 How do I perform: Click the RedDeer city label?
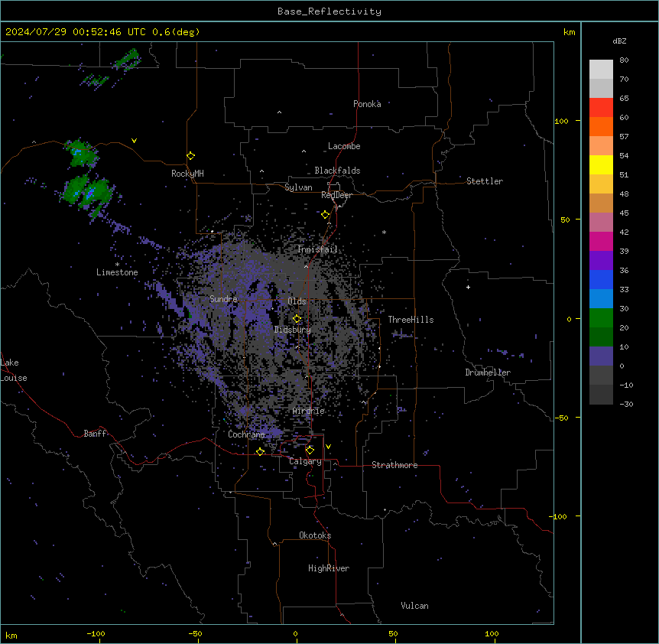pos(336,195)
